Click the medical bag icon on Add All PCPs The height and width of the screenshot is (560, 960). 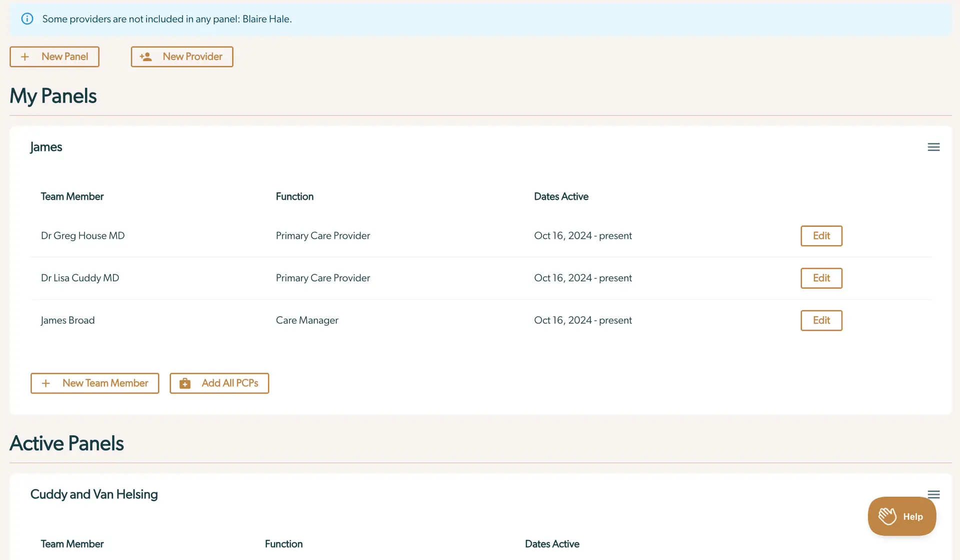click(x=184, y=383)
